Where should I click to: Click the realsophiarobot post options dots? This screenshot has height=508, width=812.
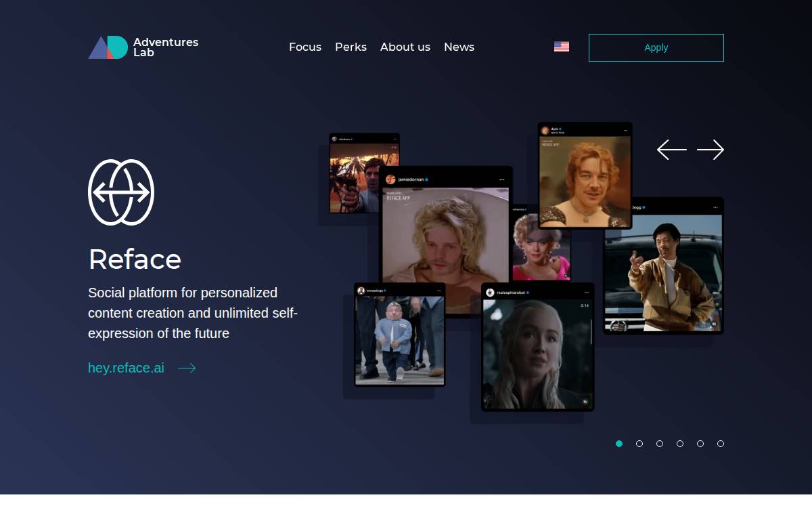[587, 293]
